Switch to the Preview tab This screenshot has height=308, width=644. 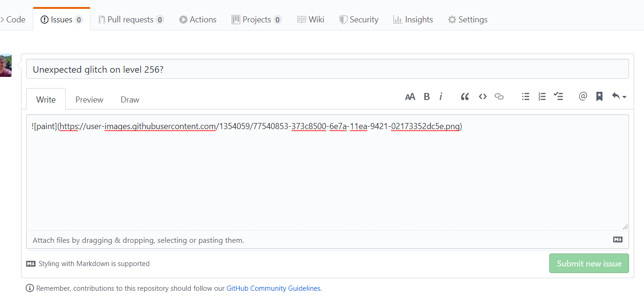coord(89,100)
